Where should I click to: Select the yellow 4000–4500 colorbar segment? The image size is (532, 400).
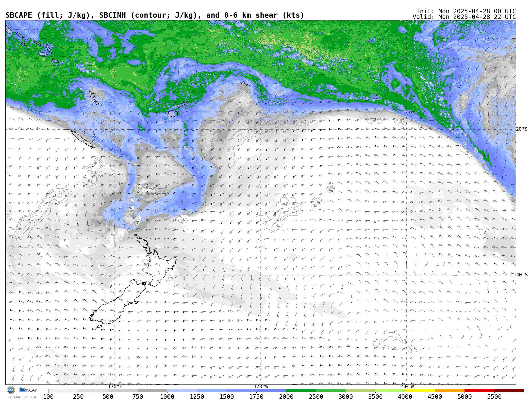420,391
